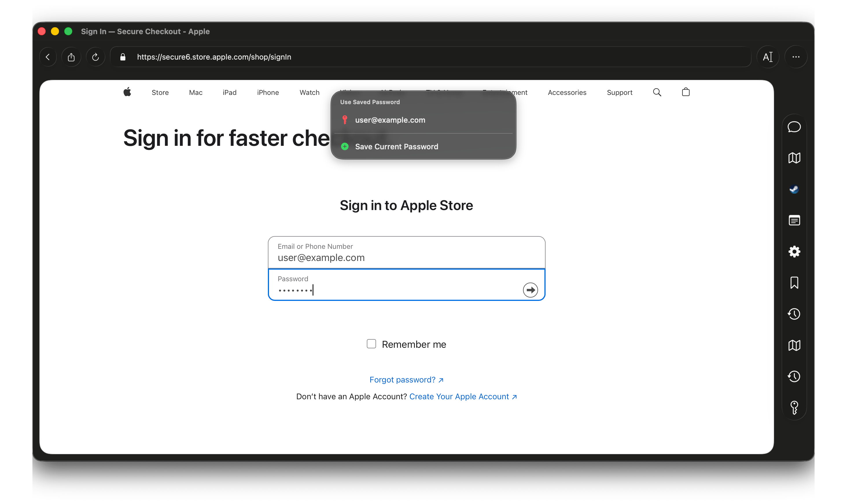
Task: Click the Create Your Apple Account link
Action: [463, 397]
